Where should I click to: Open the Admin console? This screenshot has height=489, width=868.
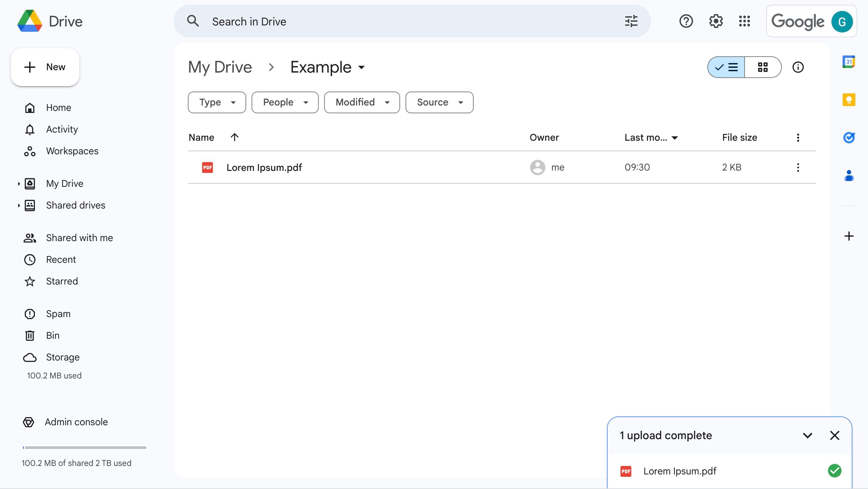click(76, 422)
